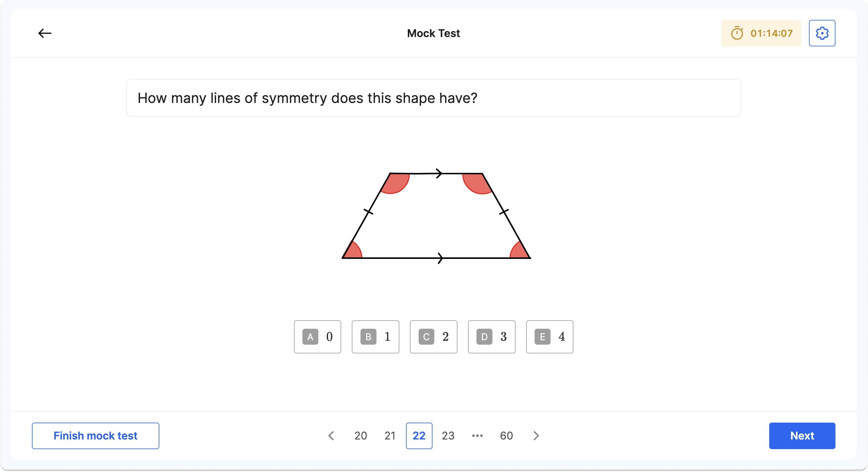The image size is (868, 472).
Task: Click the ellipsis in the pagination bar
Action: click(477, 436)
